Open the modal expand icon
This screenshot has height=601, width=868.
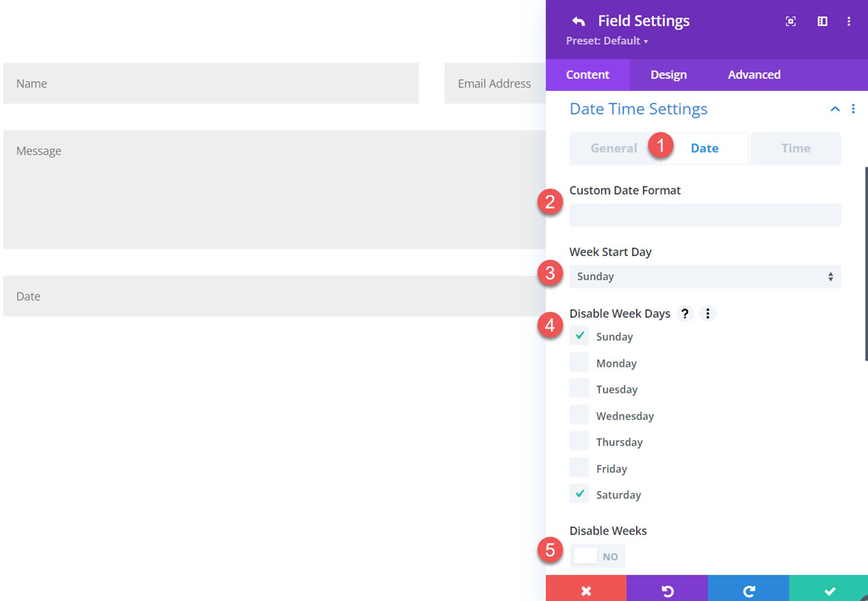pyautogui.click(x=791, y=21)
